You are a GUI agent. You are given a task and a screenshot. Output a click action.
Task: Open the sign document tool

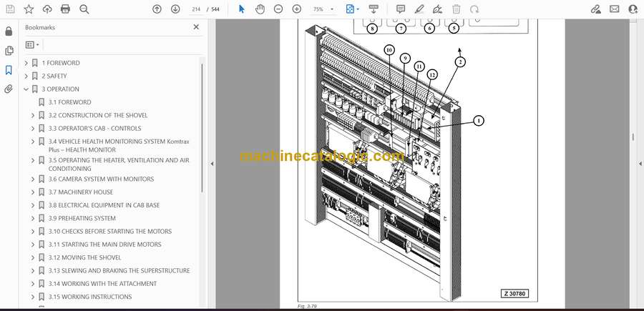point(437,9)
